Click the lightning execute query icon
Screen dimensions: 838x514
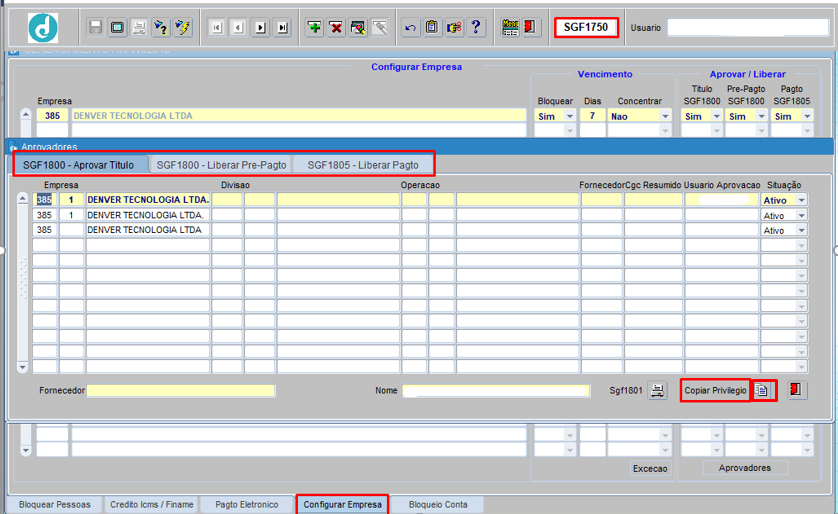(183, 27)
